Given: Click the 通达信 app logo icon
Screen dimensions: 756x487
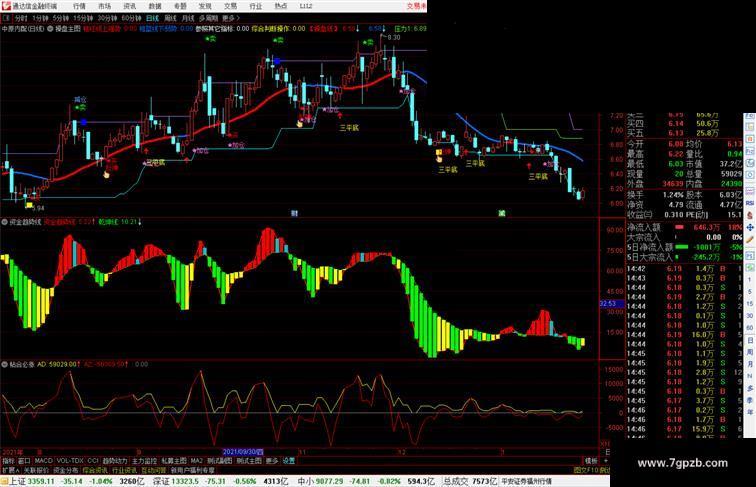Looking at the screenshot, I should pos(5,6).
